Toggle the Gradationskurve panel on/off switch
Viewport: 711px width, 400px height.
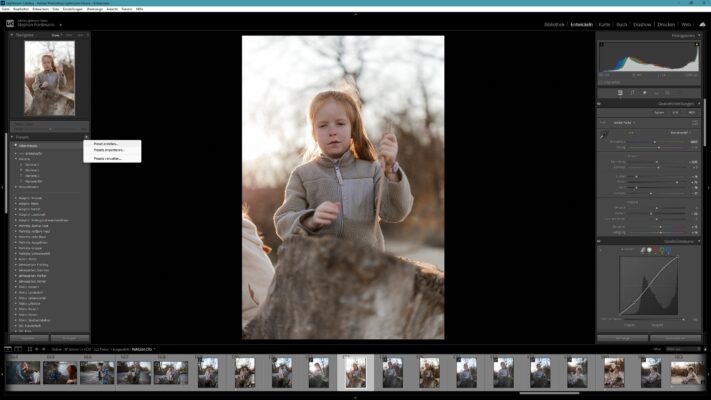599,241
